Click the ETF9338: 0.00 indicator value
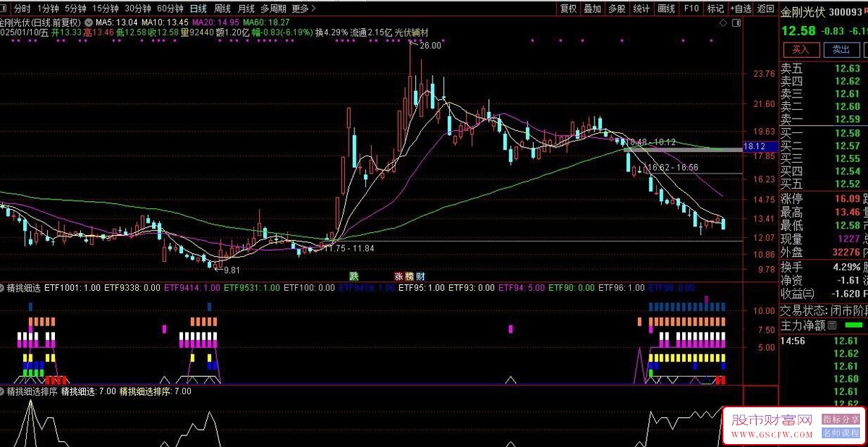 coord(132,288)
